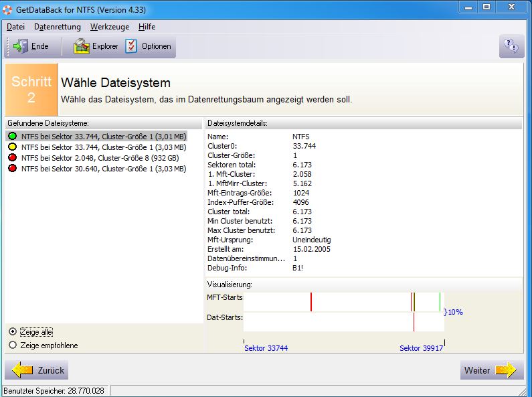Image resolution: width=532 pixels, height=397 pixels.
Task: Click the 'Sektor 39917' axis label
Action: point(421,348)
